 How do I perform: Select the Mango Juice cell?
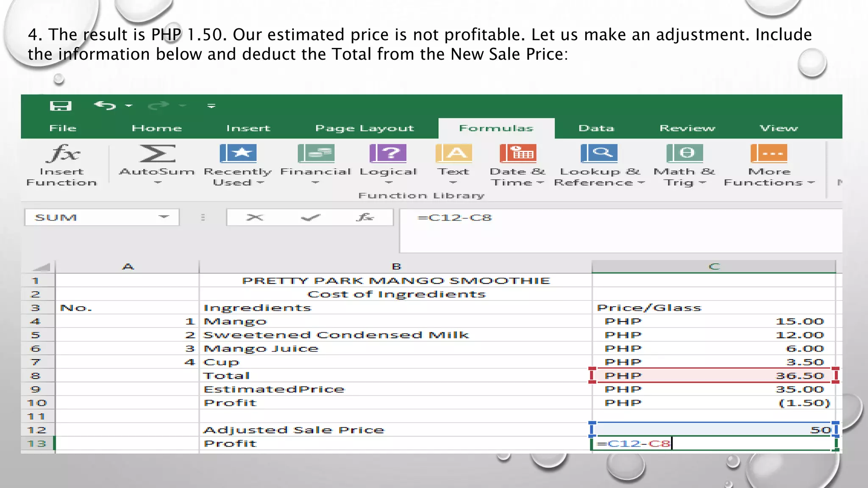(x=395, y=348)
